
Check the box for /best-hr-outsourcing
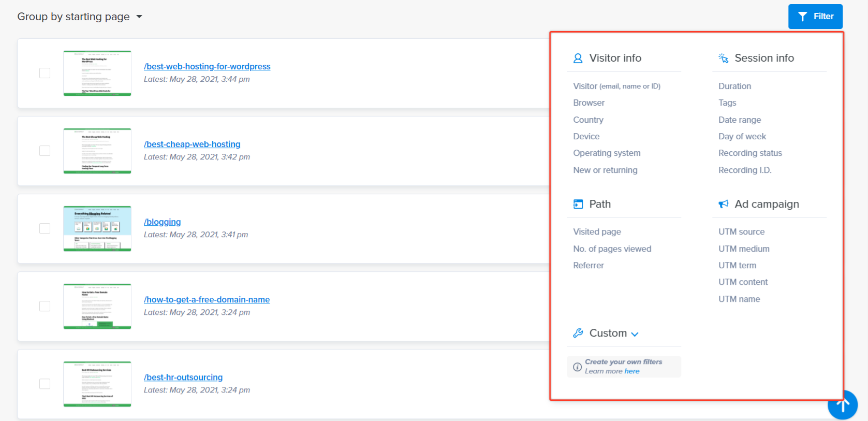pyautogui.click(x=45, y=384)
